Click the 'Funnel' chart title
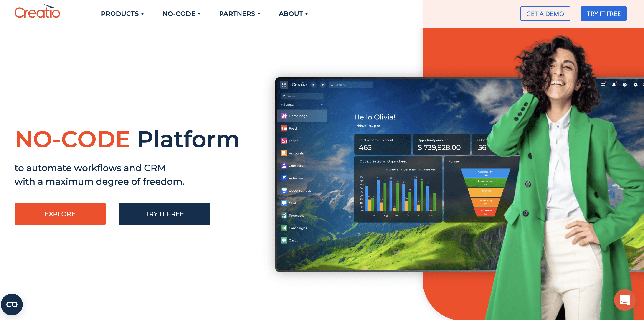This screenshot has height=320, width=644. (x=454, y=161)
